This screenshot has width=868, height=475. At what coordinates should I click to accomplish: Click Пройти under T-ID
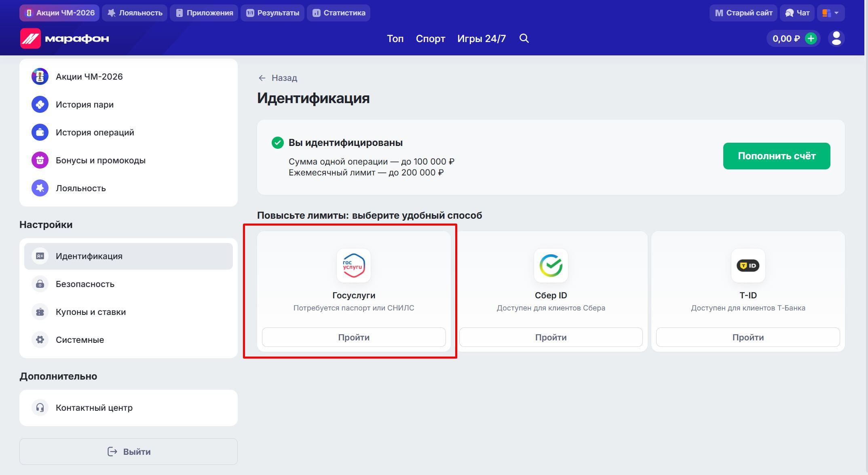point(748,337)
